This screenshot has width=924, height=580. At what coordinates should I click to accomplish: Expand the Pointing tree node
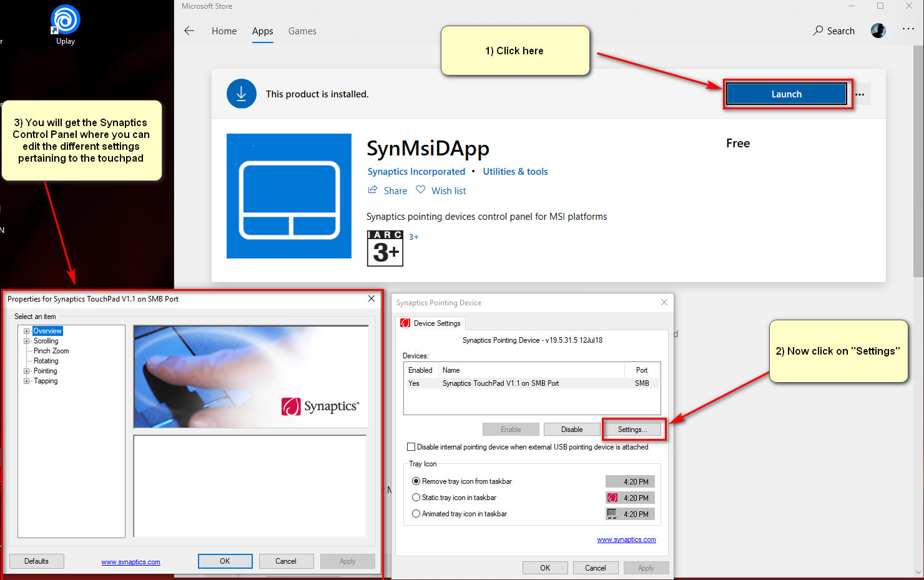point(27,371)
